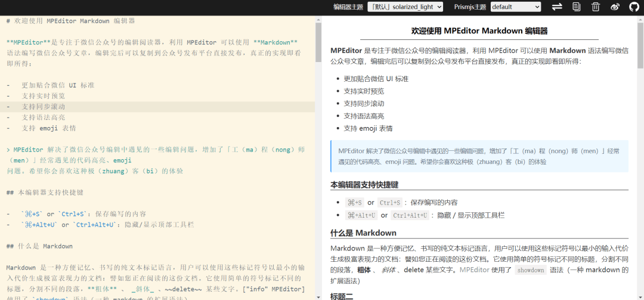Click the swap panes arrows icon

pos(557,7)
